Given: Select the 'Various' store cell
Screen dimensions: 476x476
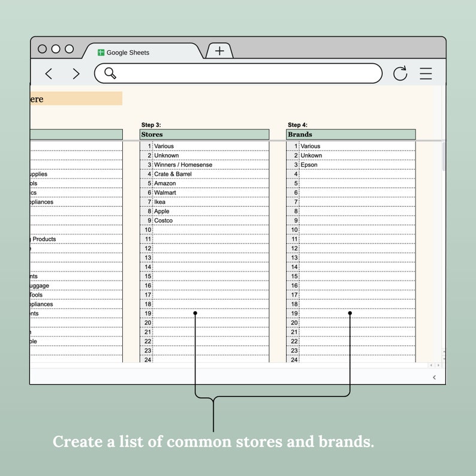Looking at the screenshot, I should [210, 146].
